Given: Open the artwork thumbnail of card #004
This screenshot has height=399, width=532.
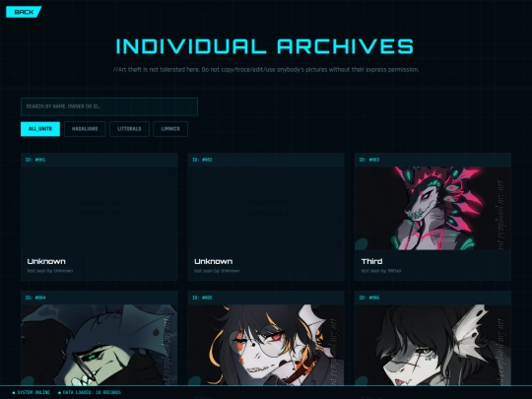Looking at the screenshot, I should pyautogui.click(x=99, y=345).
